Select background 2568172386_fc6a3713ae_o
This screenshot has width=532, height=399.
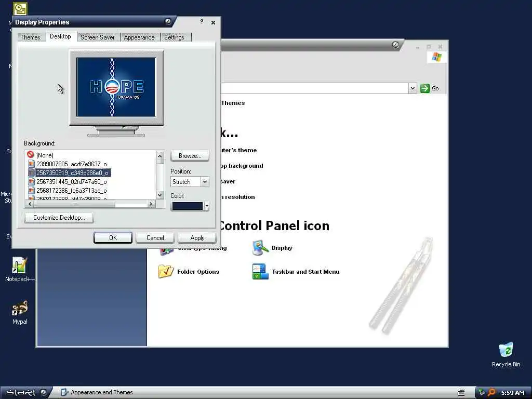pos(72,190)
